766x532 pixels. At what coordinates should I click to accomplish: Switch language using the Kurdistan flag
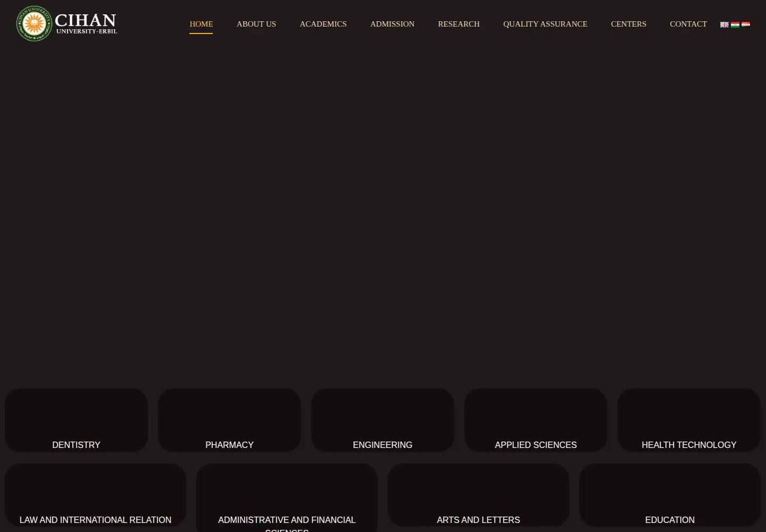[735, 24]
